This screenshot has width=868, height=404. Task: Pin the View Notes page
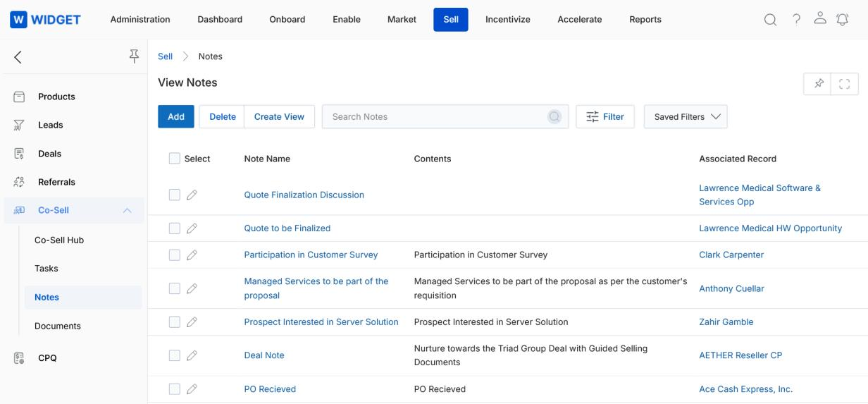(817, 84)
